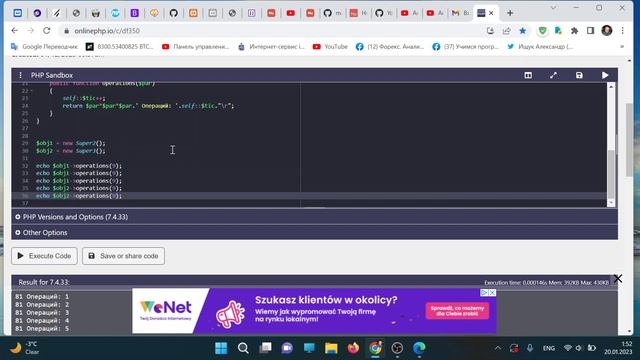
Task: Open the YouTube bookmark
Action: (330, 47)
